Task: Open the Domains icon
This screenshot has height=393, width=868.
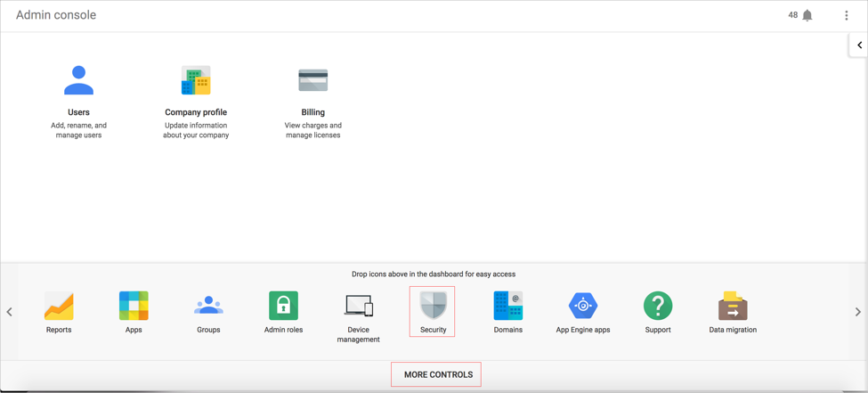Action: (508, 306)
